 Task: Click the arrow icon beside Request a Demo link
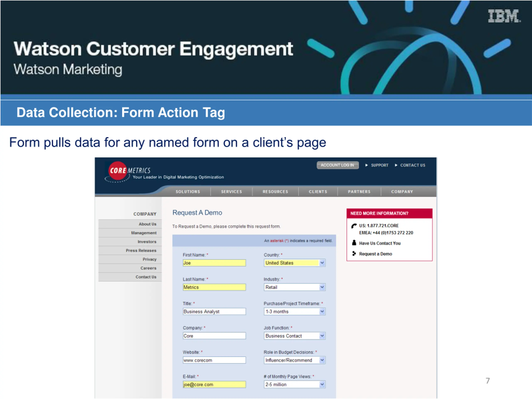point(354,254)
